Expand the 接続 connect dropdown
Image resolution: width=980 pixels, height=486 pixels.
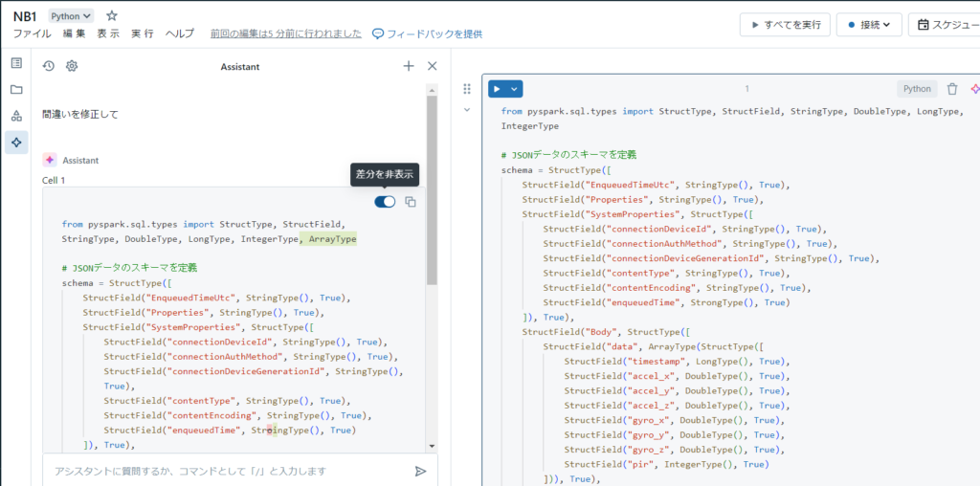click(x=868, y=25)
